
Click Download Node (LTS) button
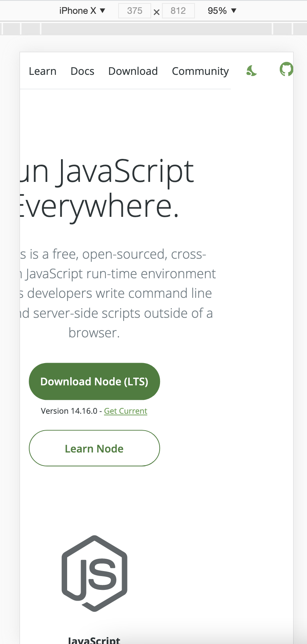(x=94, y=381)
